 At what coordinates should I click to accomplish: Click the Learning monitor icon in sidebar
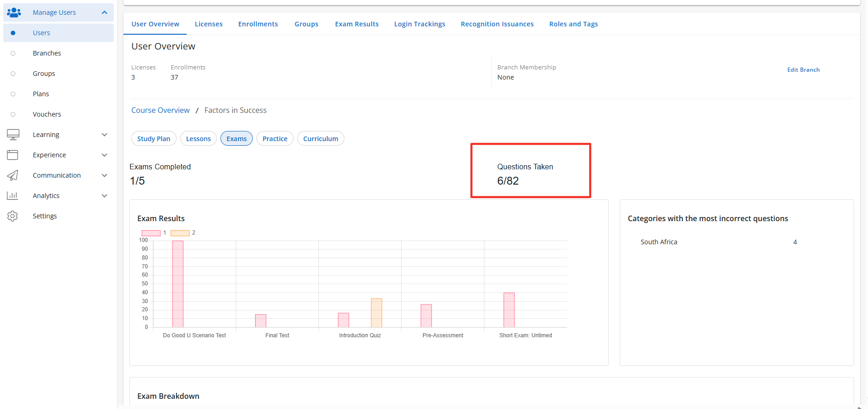tap(13, 135)
